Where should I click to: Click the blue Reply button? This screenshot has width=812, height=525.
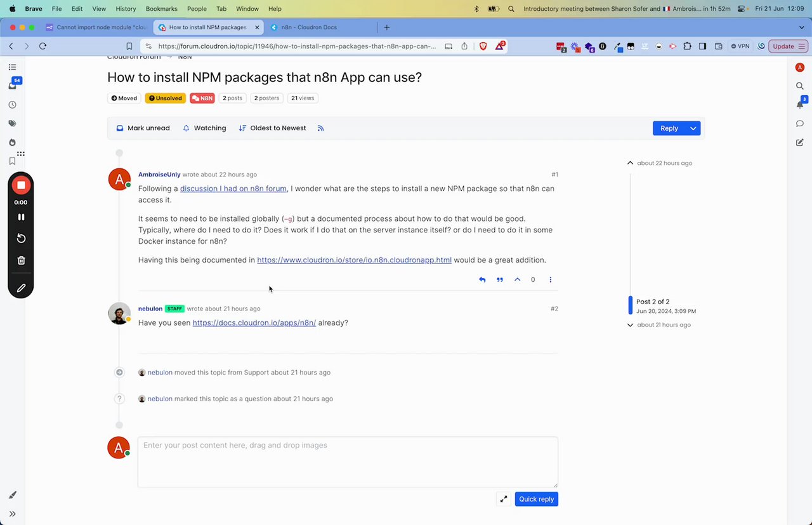pos(669,128)
